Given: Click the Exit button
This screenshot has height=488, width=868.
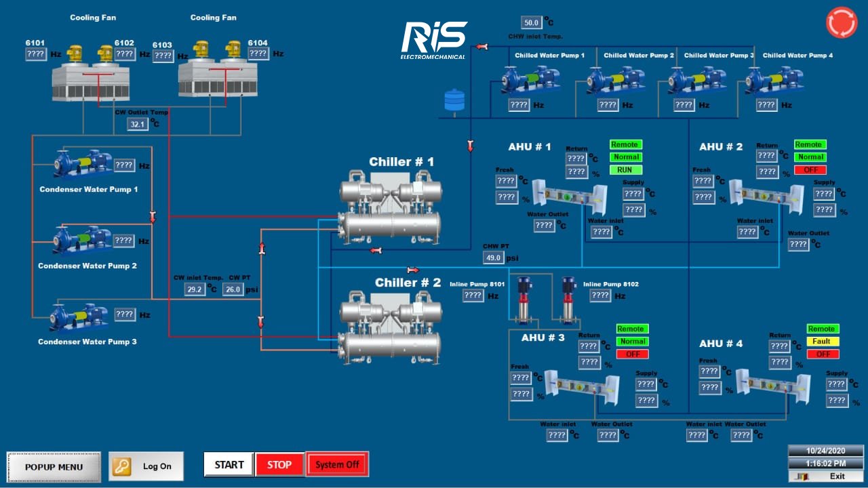Looking at the screenshot, I should pyautogui.click(x=826, y=476).
